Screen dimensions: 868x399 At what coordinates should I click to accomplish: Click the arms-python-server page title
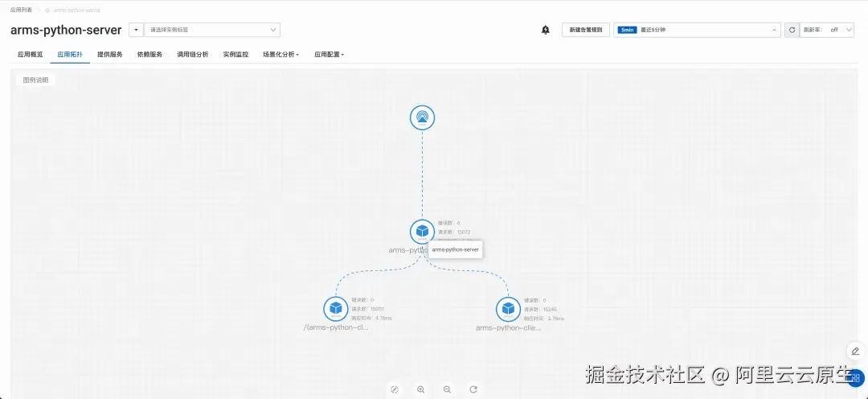coord(66,30)
